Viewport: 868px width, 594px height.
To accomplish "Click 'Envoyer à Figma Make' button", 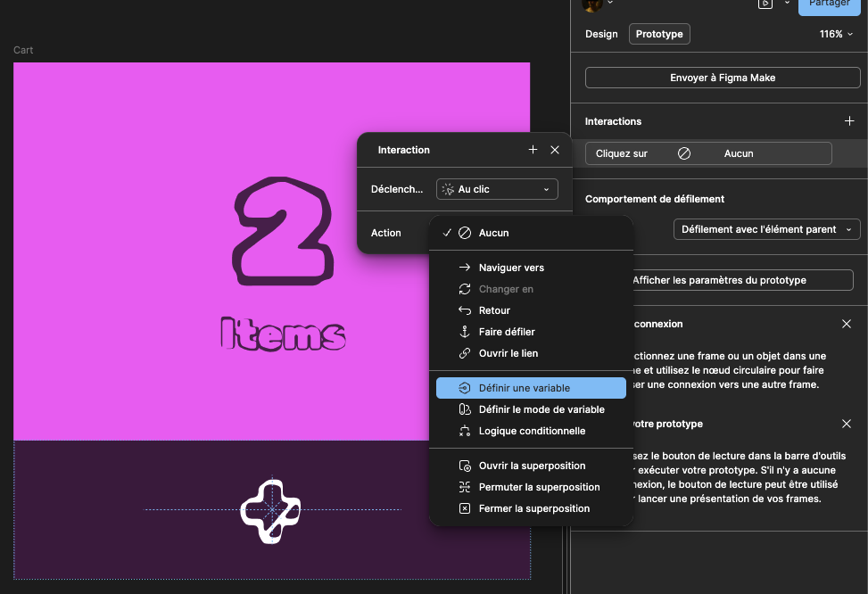I will coord(723,78).
